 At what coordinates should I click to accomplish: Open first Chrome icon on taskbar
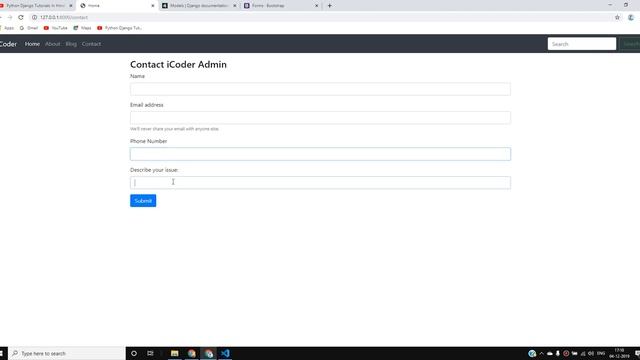[192, 353]
